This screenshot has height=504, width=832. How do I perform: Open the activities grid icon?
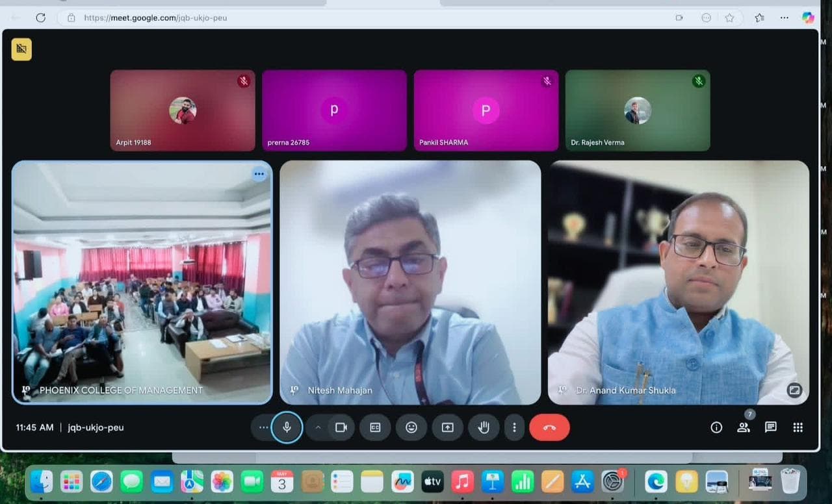click(798, 427)
